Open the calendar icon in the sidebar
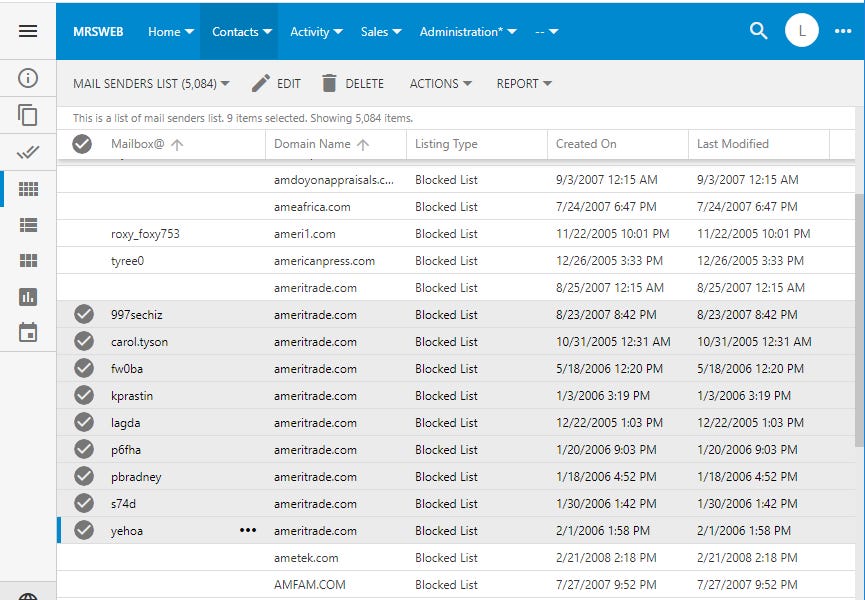 coord(28,333)
